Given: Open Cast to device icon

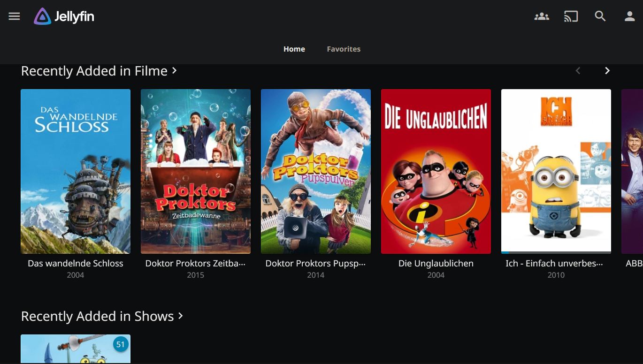Looking at the screenshot, I should tap(571, 16).
